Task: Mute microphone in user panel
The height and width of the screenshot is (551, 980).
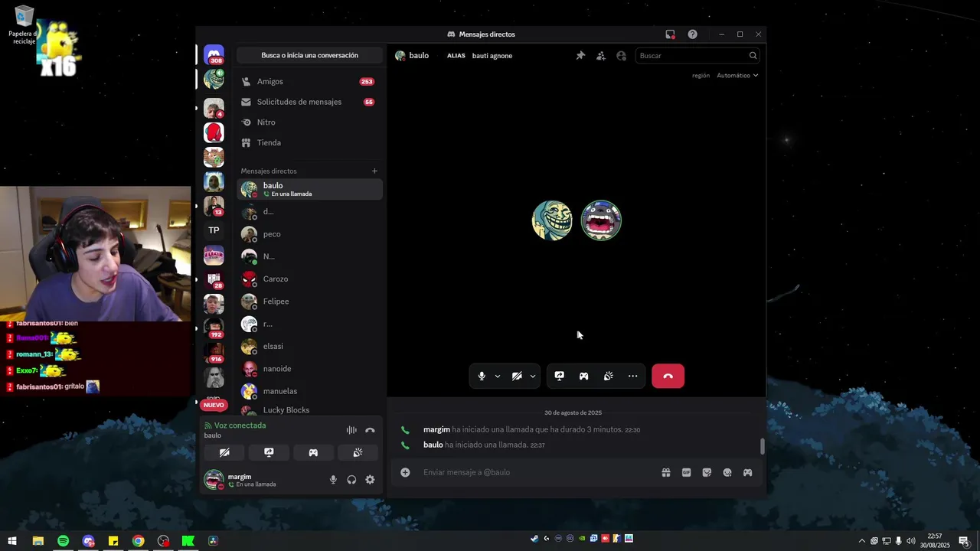Action: point(333,480)
